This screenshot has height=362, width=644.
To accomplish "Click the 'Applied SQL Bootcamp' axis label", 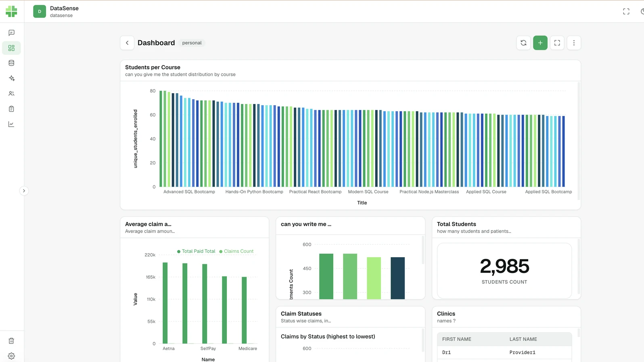I will 548,192.
